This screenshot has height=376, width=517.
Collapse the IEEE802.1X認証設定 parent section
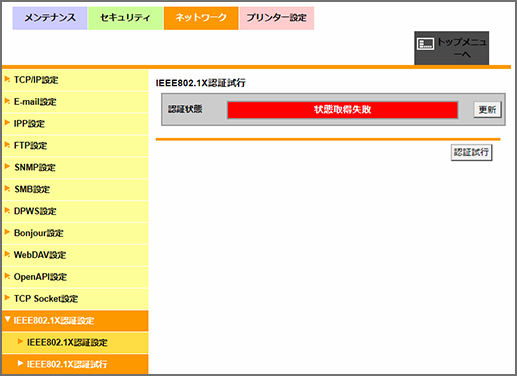tap(75, 321)
